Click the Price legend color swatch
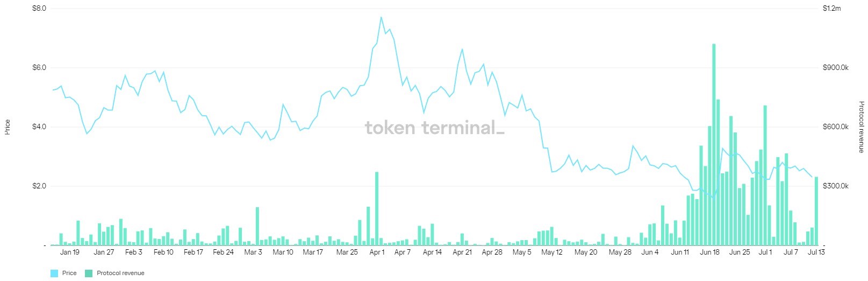868x281 pixels. [x=54, y=273]
